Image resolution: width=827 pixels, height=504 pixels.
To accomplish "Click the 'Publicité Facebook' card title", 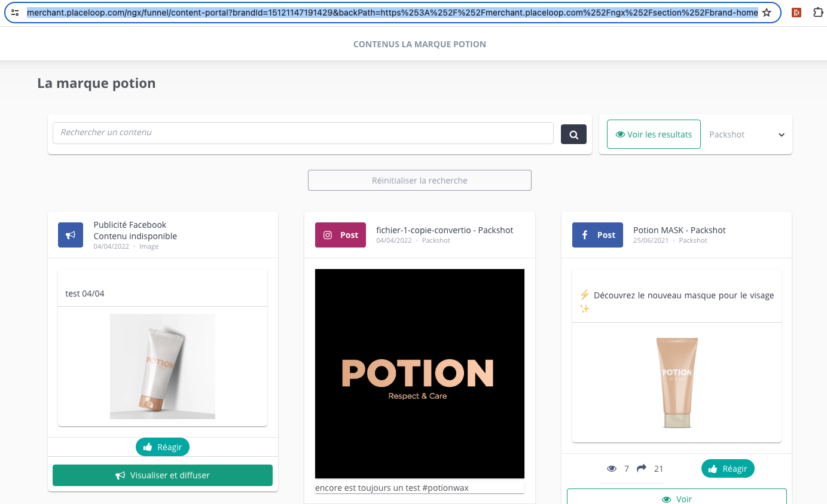I will tap(130, 225).
